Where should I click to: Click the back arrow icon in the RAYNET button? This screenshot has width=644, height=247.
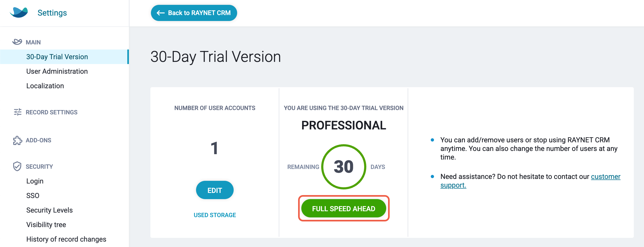pos(161,13)
